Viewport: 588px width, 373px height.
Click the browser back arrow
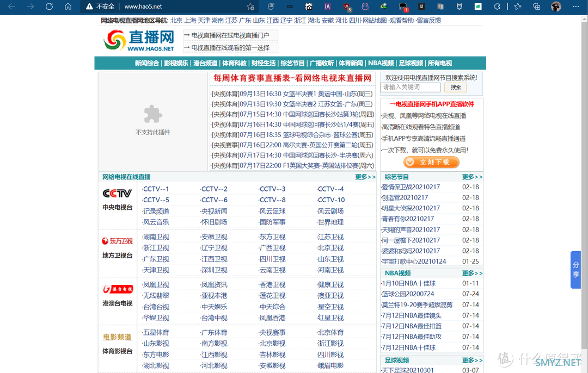(x=11, y=7)
